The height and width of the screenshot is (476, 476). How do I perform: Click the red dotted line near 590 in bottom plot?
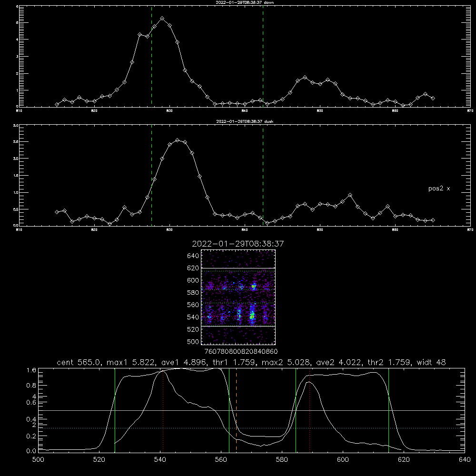point(310,409)
